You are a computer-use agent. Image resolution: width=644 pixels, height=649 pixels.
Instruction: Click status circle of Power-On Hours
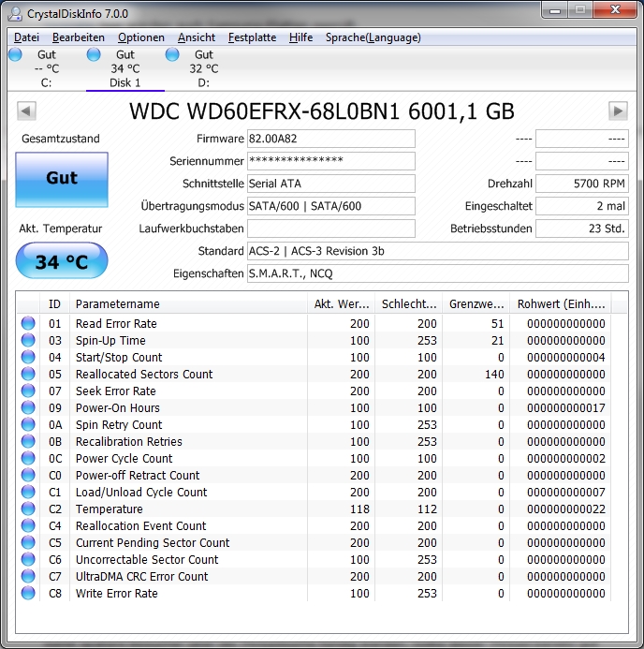click(28, 407)
